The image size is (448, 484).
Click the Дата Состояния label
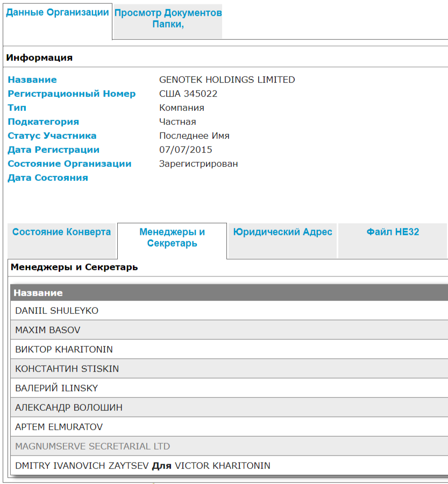tap(48, 178)
